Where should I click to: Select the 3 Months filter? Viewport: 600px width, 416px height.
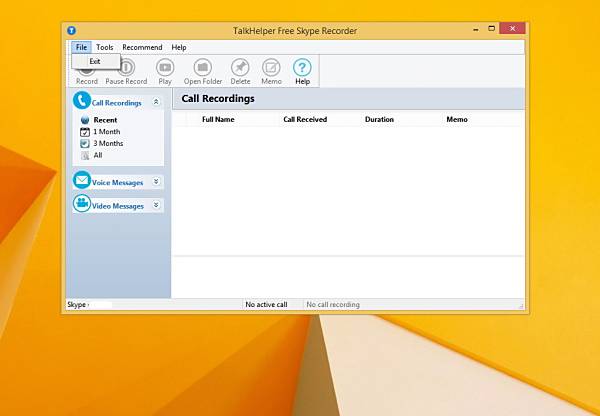[102, 144]
